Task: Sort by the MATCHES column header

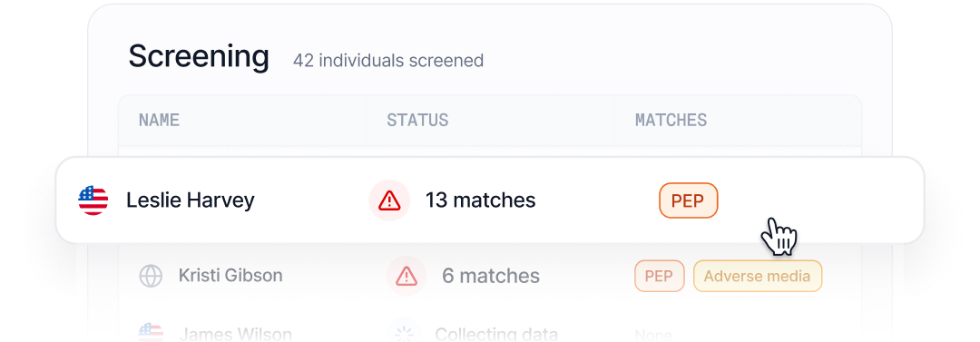Action: click(671, 120)
